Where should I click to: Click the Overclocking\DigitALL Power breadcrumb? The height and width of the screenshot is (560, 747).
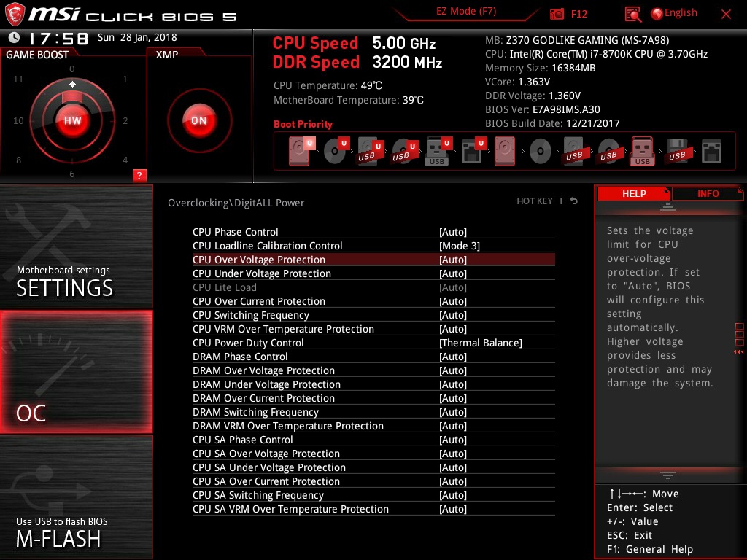click(236, 203)
